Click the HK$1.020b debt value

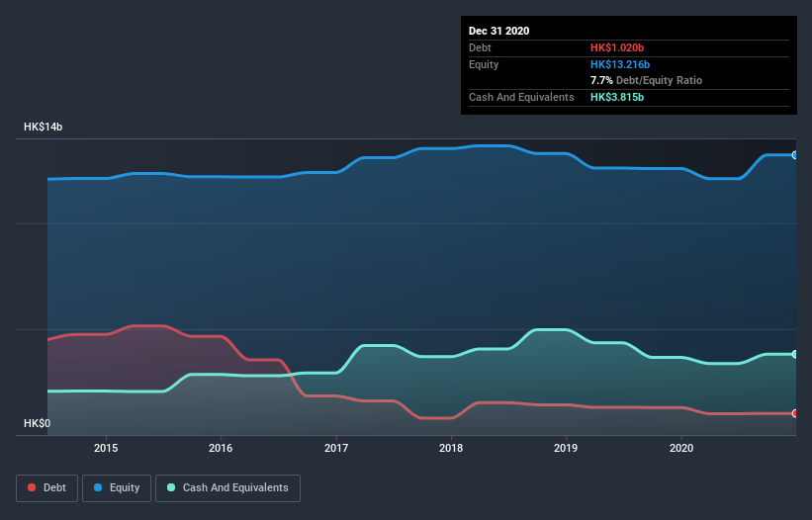tap(617, 47)
